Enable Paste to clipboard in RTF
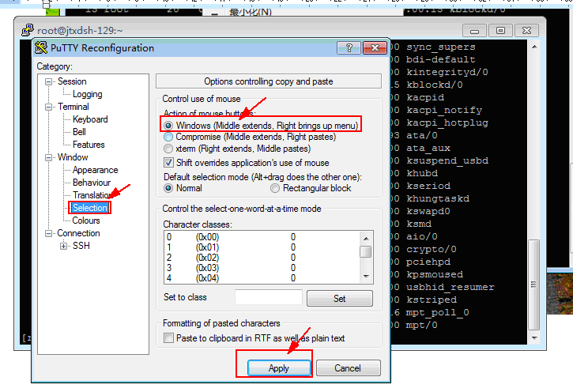The height and width of the screenshot is (392, 573). click(x=168, y=338)
